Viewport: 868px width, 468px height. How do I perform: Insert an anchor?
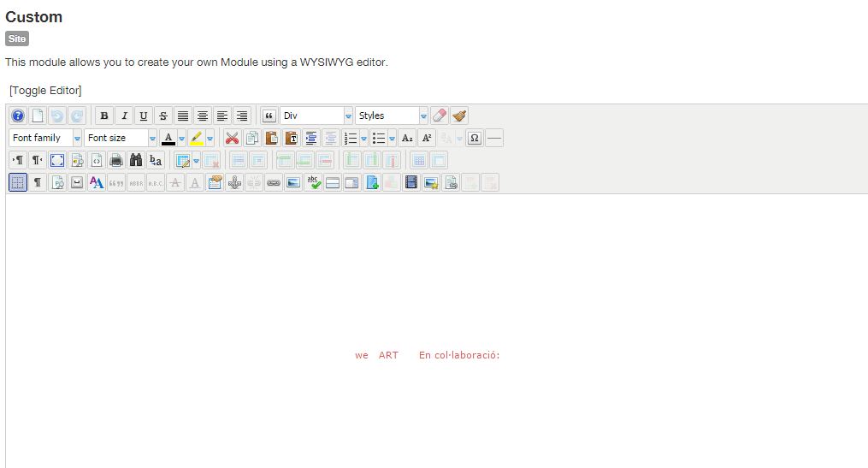click(234, 183)
